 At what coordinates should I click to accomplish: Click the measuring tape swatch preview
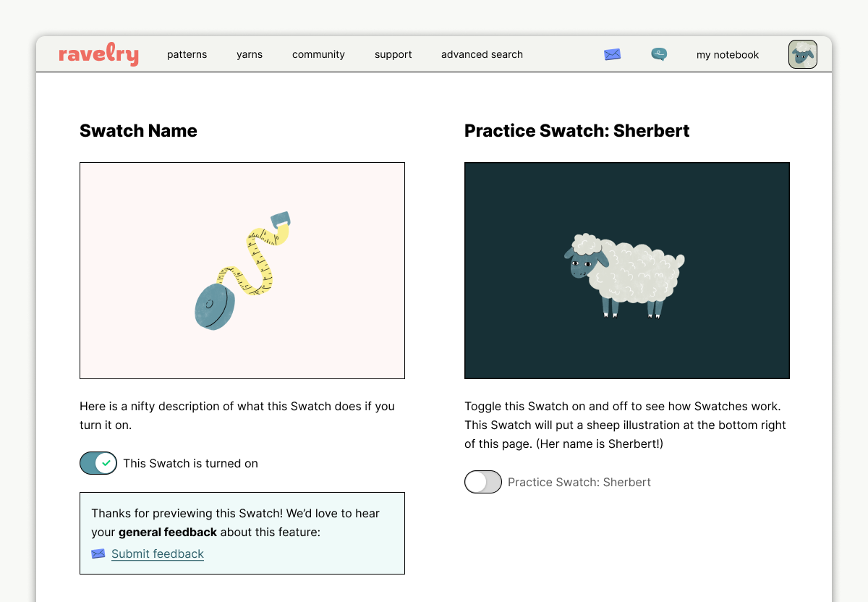(242, 270)
